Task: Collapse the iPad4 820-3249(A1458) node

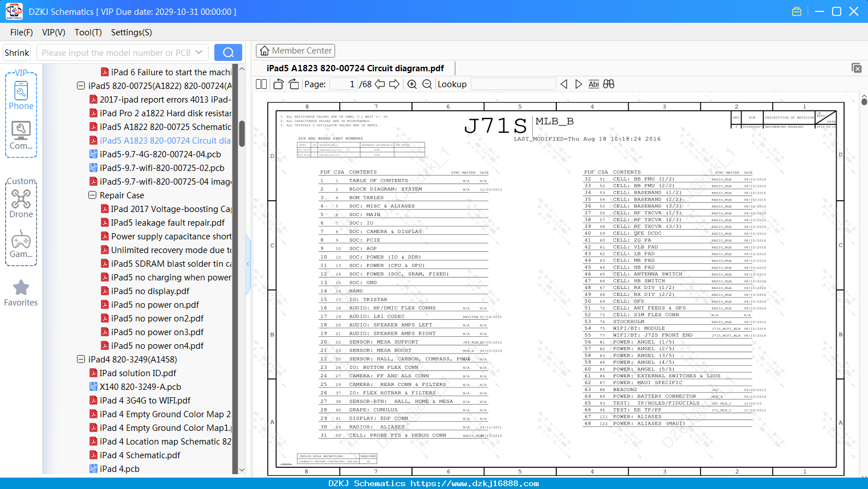Action: [x=81, y=360]
